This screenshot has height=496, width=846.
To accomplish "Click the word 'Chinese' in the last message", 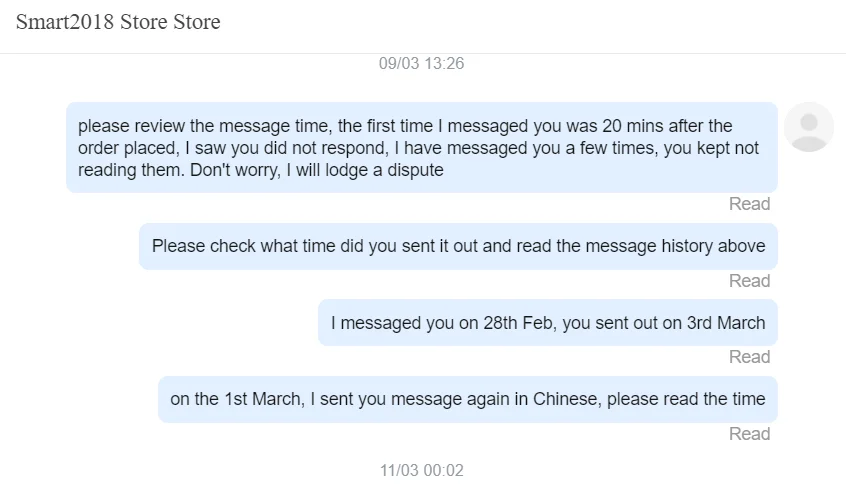I will point(564,399).
